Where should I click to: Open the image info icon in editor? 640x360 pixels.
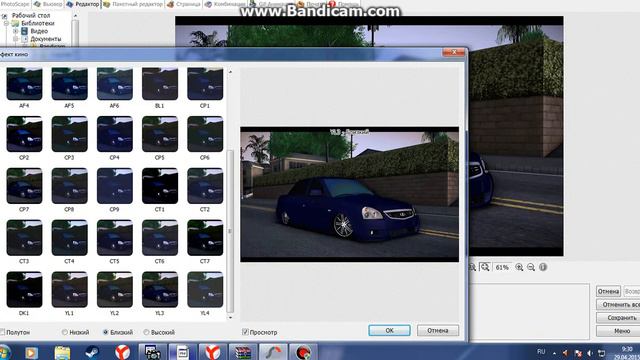[x=543, y=267]
